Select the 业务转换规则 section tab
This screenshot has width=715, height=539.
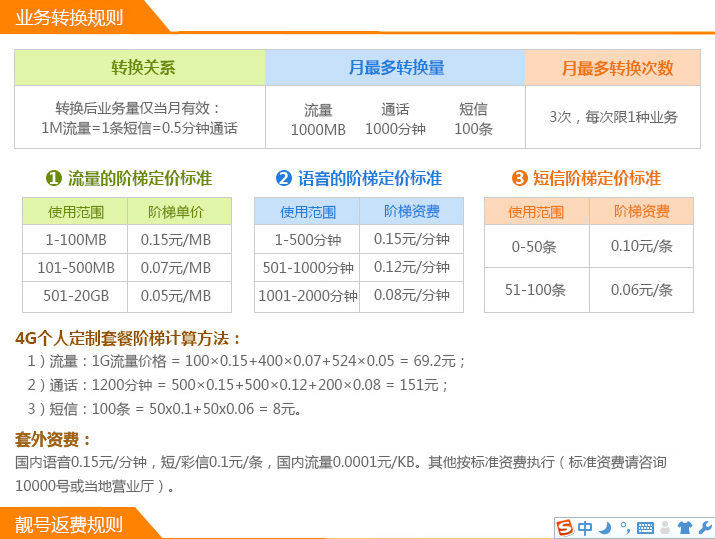[x=70, y=17]
